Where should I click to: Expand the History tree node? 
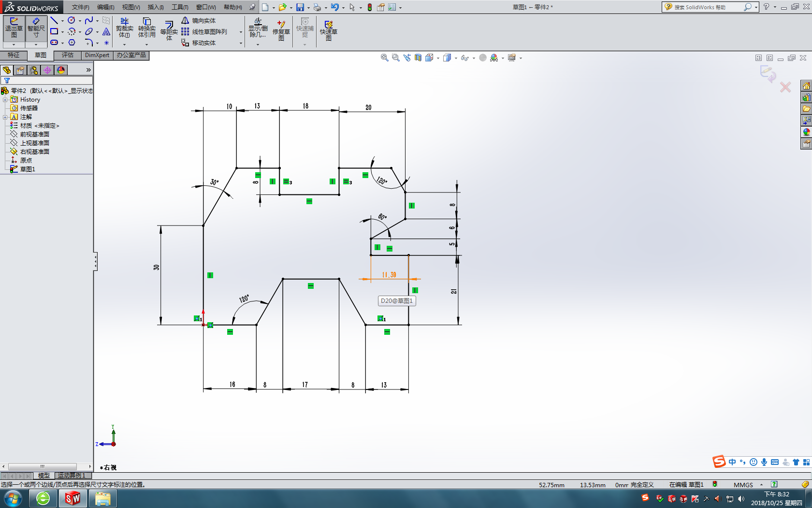tap(5, 100)
